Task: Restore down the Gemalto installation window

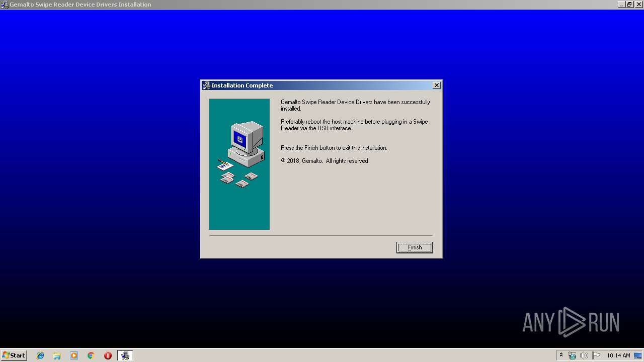Action: click(629, 5)
